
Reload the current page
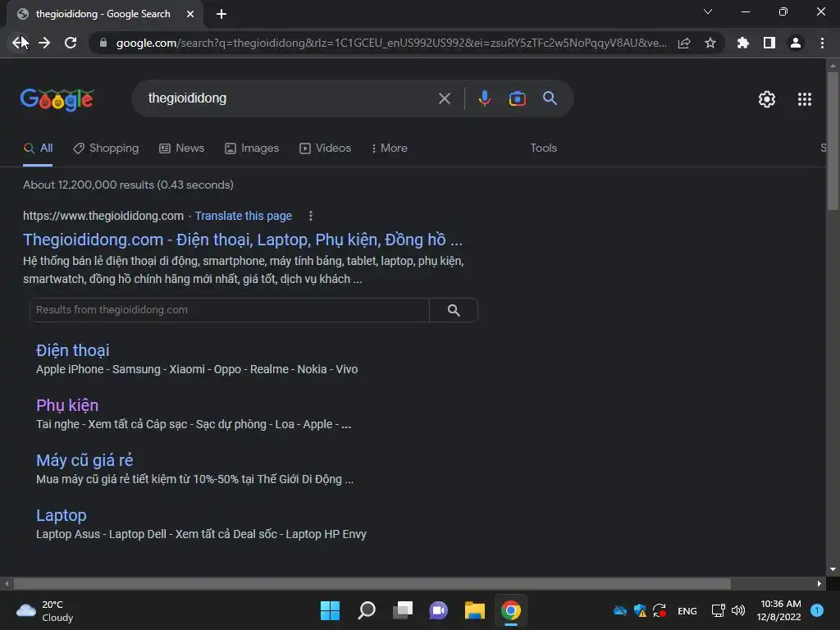(x=71, y=43)
